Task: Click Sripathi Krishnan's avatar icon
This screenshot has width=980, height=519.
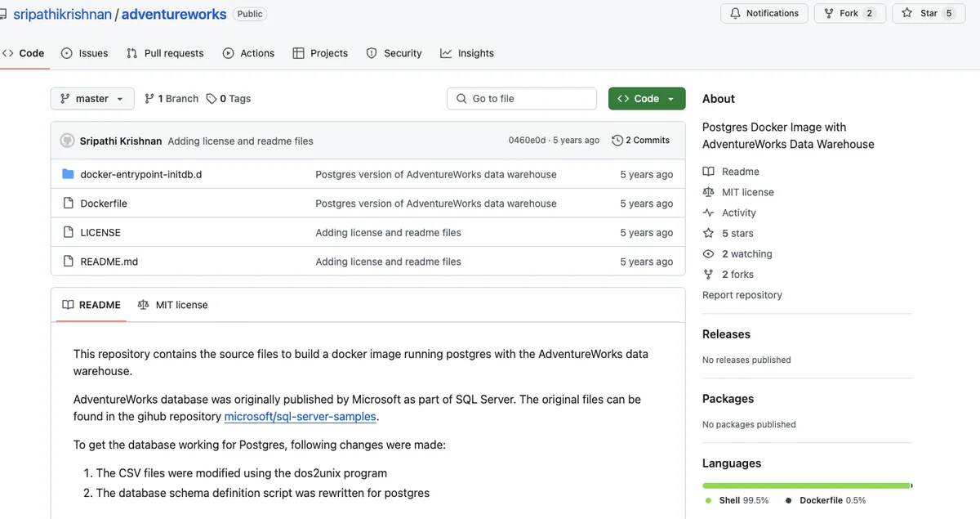Action: [x=67, y=141]
